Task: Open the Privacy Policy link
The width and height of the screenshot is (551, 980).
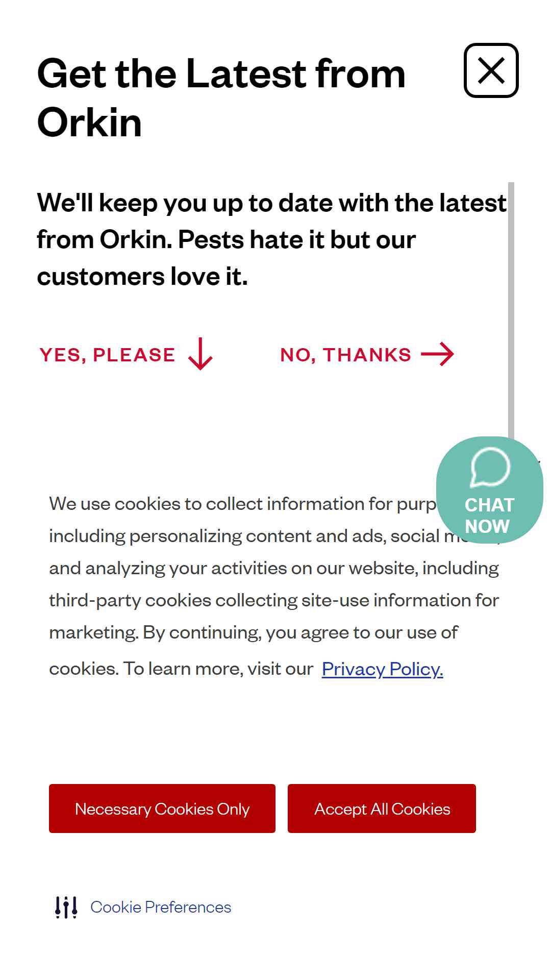Action: (382, 669)
